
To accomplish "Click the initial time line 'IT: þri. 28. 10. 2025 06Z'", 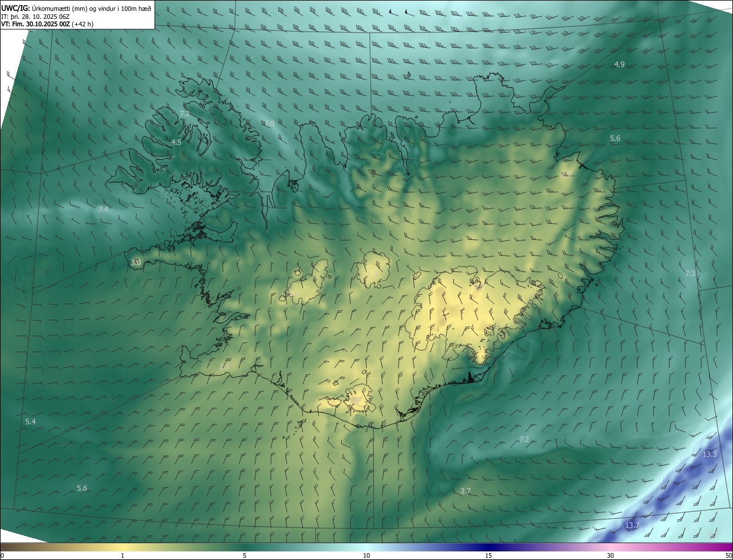I will point(36,17).
